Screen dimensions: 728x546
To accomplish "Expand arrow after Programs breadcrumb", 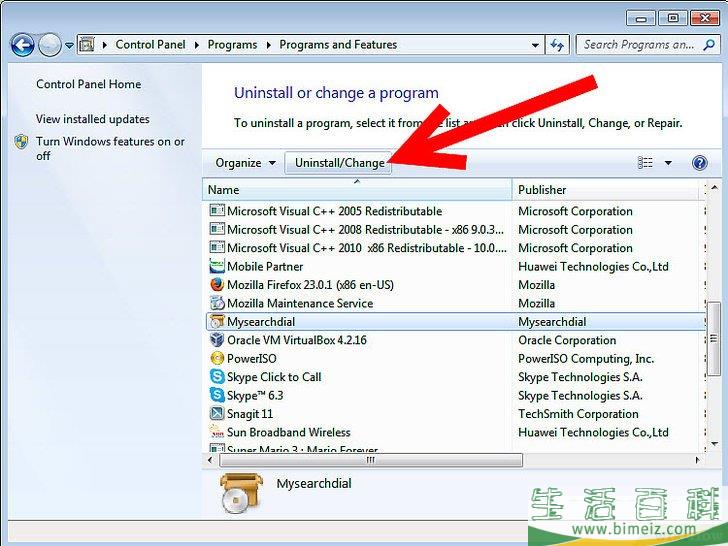I will tap(268, 45).
